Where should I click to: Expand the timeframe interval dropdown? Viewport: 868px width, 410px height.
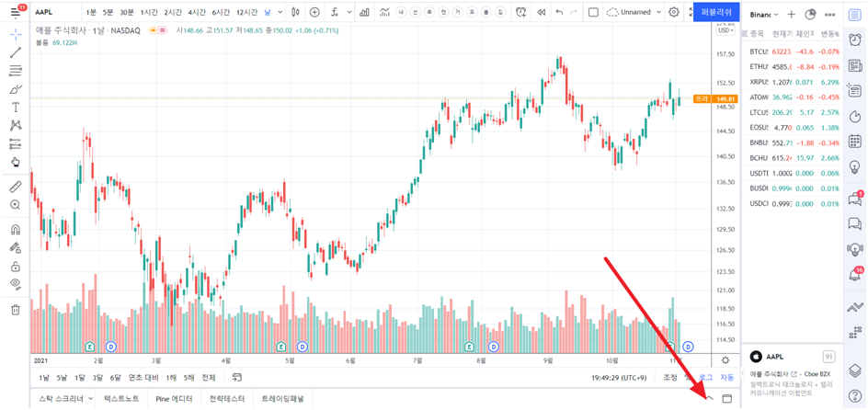point(280,12)
